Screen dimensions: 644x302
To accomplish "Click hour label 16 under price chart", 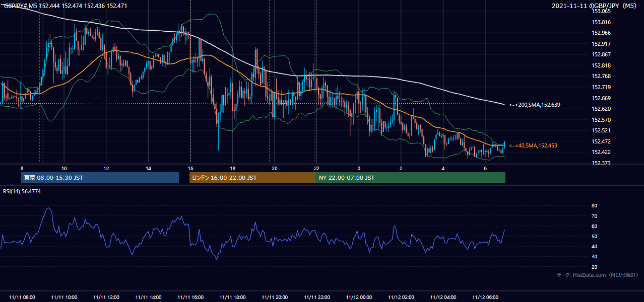I will (x=190, y=168).
